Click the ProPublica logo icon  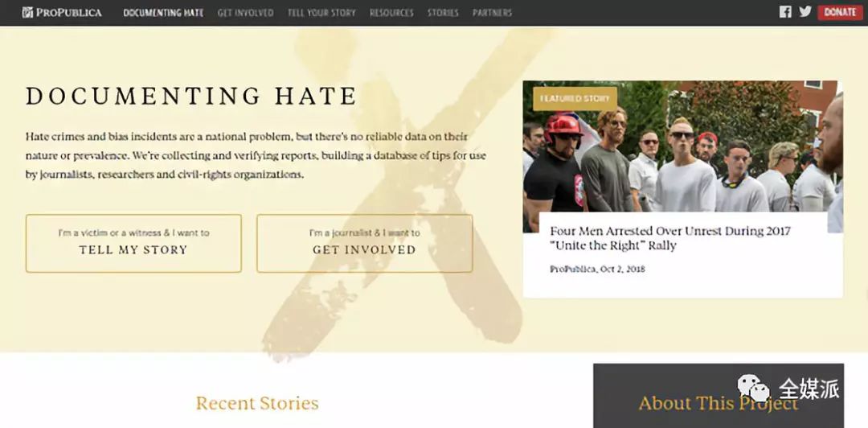pos(27,12)
